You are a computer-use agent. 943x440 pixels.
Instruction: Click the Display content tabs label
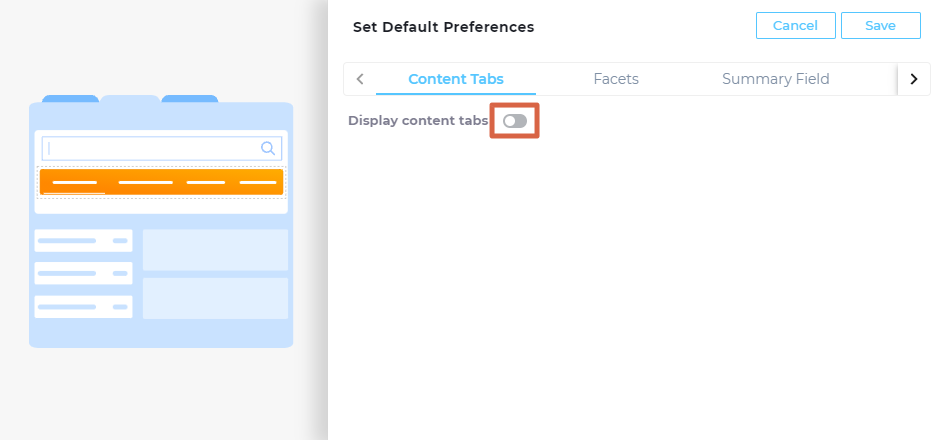click(418, 121)
